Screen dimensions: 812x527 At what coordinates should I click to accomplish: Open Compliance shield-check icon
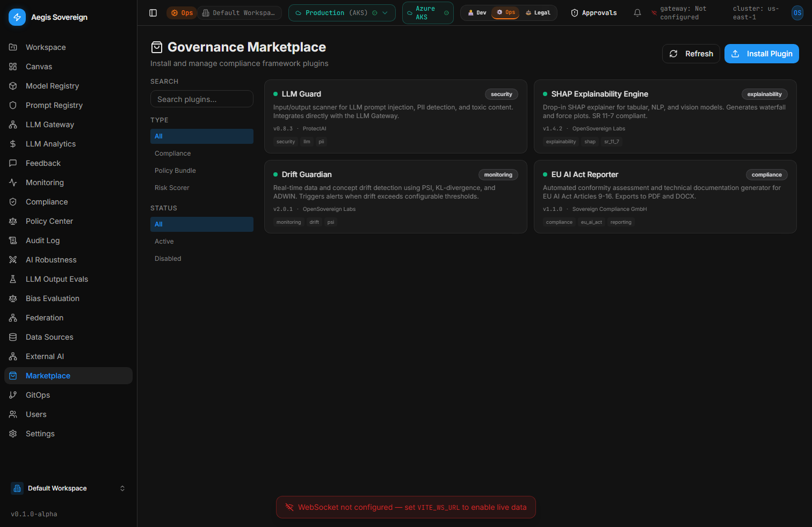(13, 202)
